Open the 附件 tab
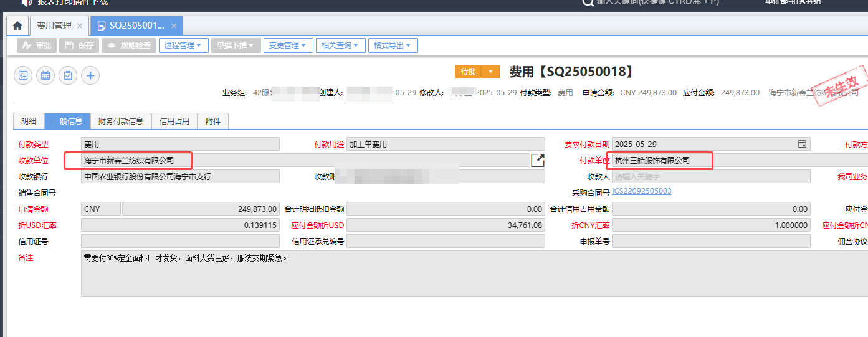868x337 pixels. 213,121
